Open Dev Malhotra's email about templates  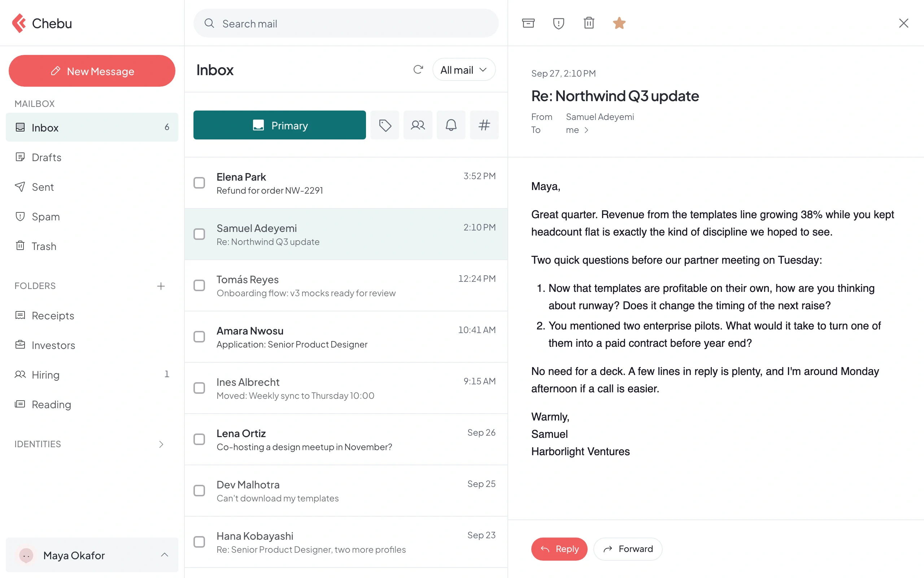346,491
